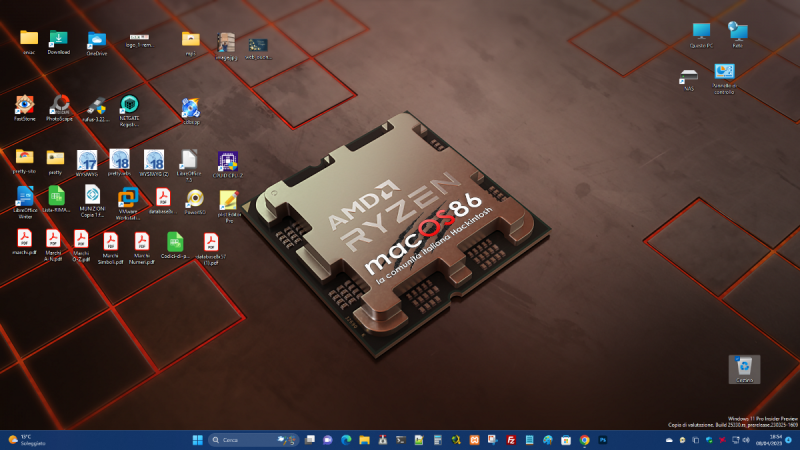The width and height of the screenshot is (800, 450).
Task: Select the marchi.pdf file
Action: 24,242
